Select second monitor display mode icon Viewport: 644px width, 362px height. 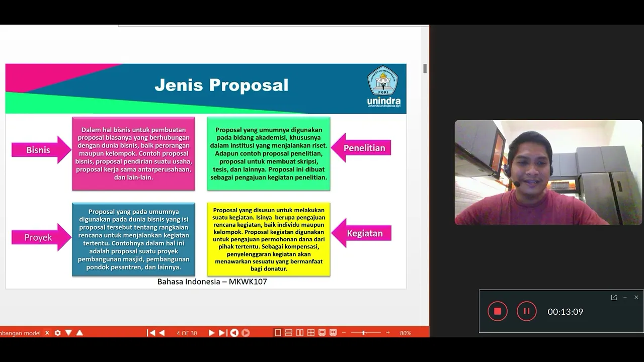point(333,333)
